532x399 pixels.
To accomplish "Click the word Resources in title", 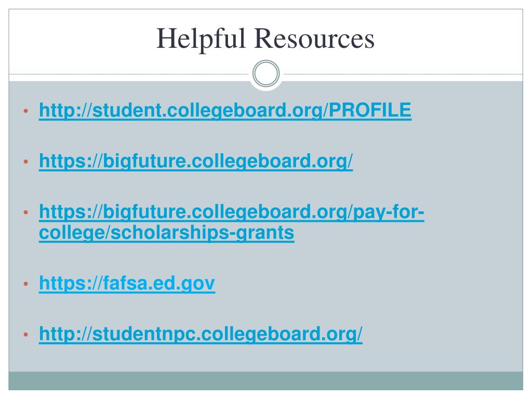I will 314,38.
